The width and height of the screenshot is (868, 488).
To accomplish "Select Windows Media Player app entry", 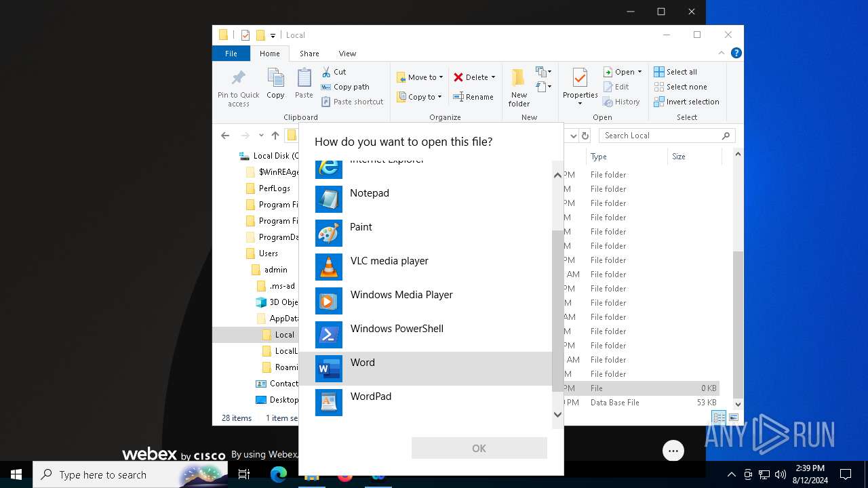I will (x=425, y=301).
